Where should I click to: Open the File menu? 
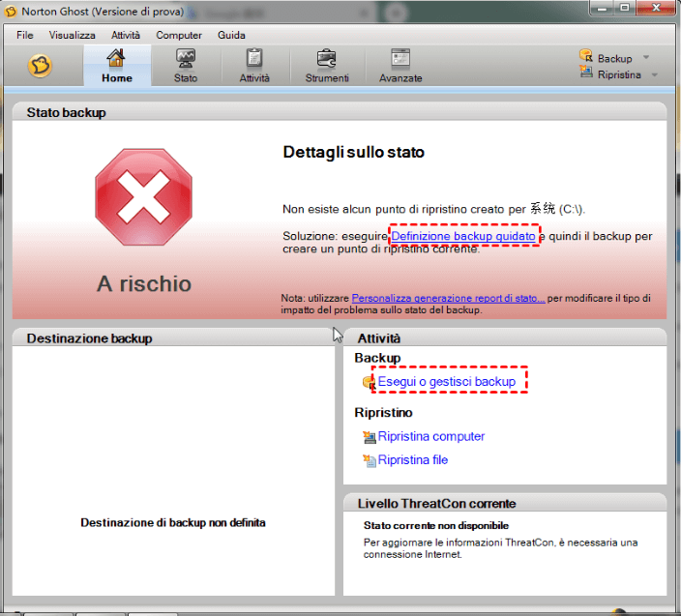25,35
